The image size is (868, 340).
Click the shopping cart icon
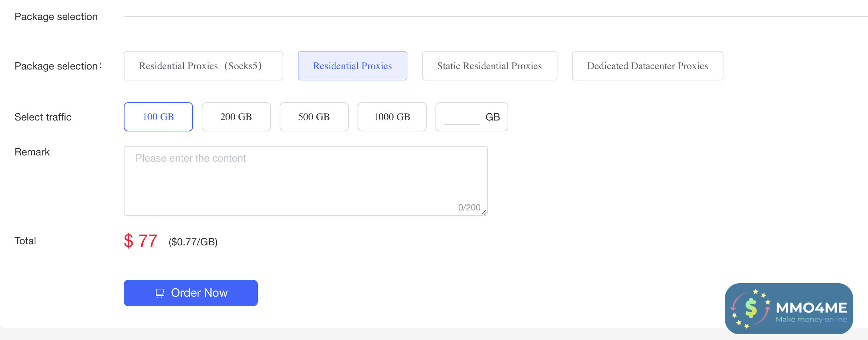click(159, 293)
